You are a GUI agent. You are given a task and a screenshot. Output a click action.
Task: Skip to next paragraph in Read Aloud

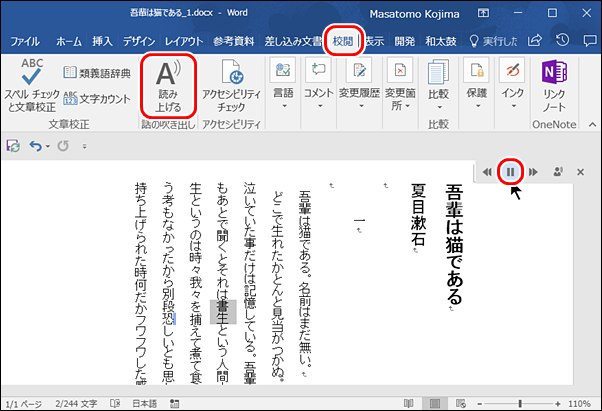coord(533,172)
